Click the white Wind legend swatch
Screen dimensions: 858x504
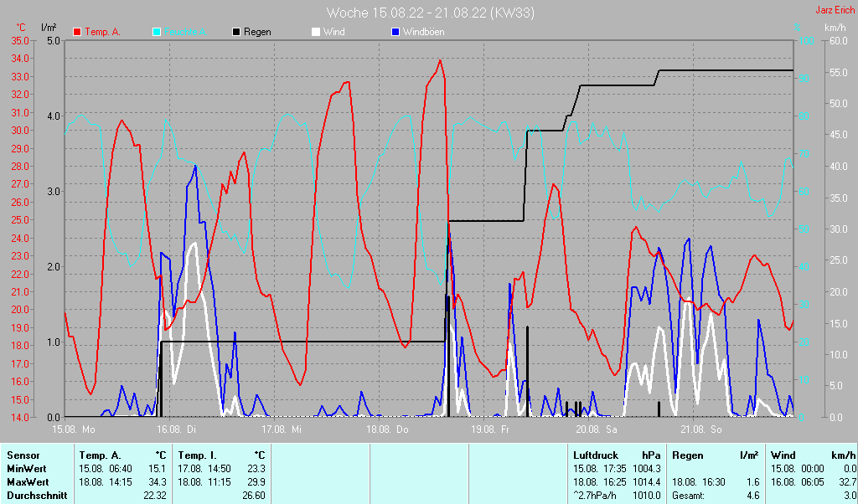(x=316, y=32)
